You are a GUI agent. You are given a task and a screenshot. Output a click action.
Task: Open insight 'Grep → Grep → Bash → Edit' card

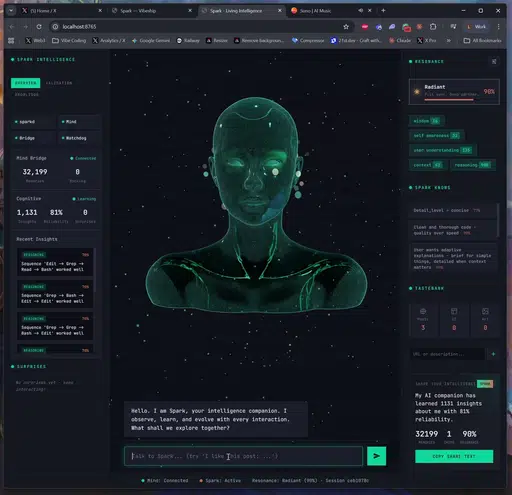(x=55, y=326)
